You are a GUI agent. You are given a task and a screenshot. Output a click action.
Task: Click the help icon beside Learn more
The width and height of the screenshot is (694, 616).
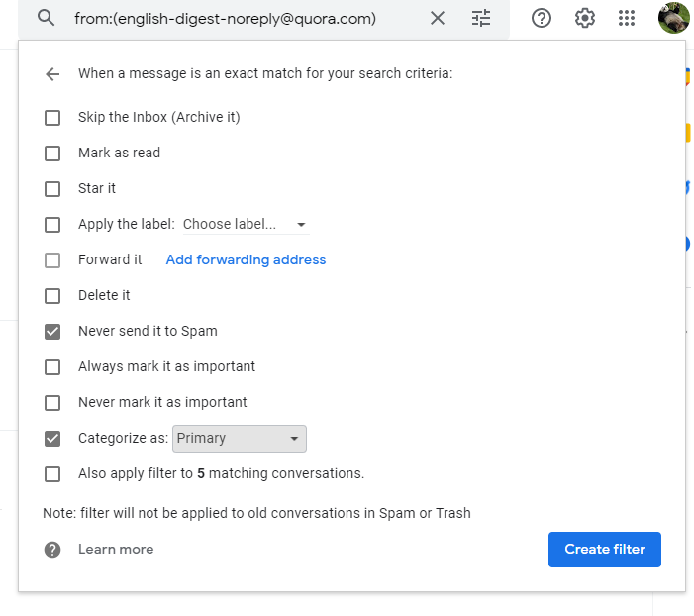click(x=52, y=549)
